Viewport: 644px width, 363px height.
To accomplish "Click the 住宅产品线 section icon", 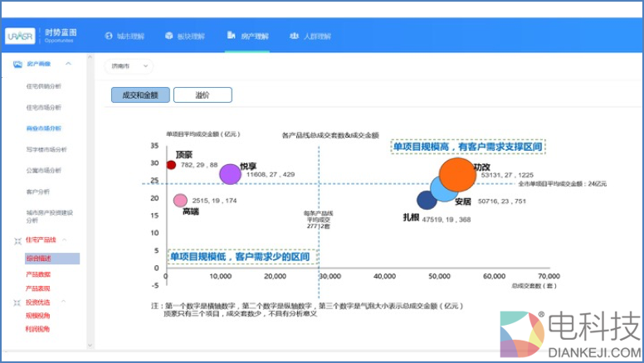I will click(17, 240).
